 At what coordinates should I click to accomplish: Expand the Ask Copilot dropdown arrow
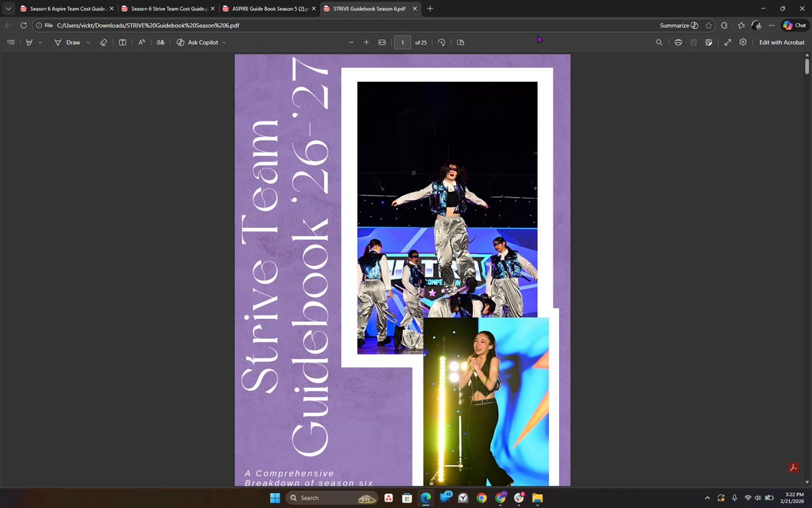(x=224, y=42)
